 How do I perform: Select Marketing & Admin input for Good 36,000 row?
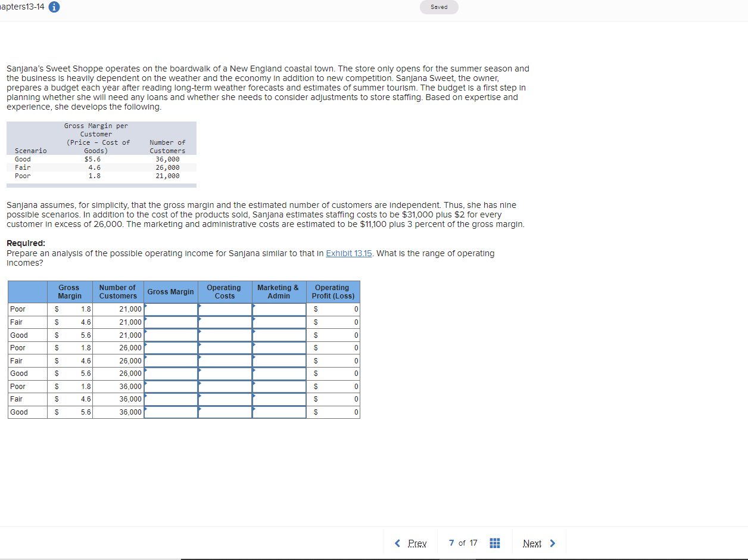tap(279, 412)
